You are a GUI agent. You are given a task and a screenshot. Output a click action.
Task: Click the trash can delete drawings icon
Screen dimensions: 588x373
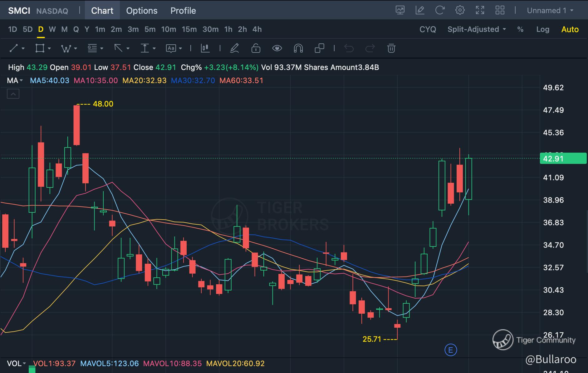click(x=391, y=48)
